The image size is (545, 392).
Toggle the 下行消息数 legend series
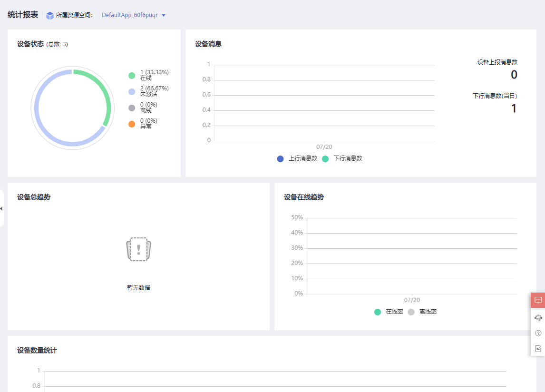point(342,158)
